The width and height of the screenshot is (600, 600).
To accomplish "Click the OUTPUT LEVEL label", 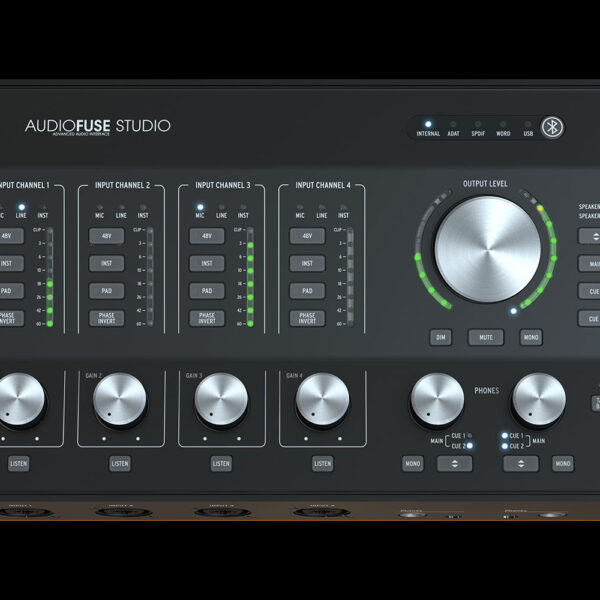I will click(485, 184).
